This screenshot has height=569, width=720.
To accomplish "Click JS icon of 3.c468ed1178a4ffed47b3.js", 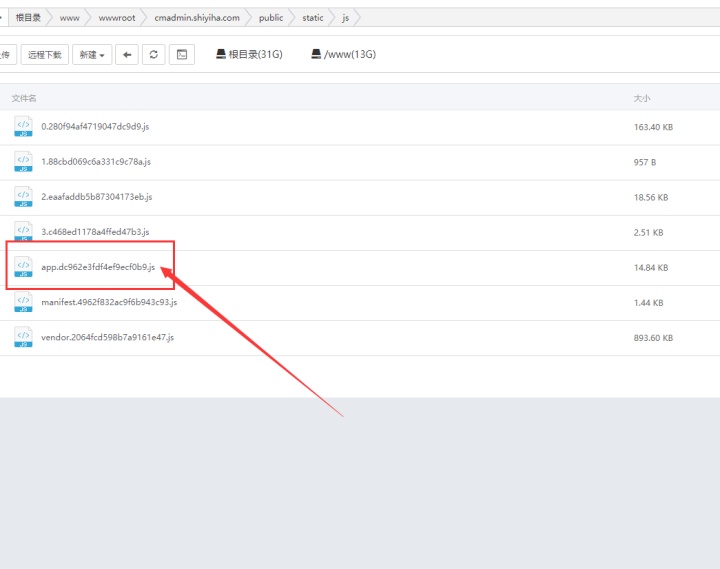I will [x=23, y=231].
